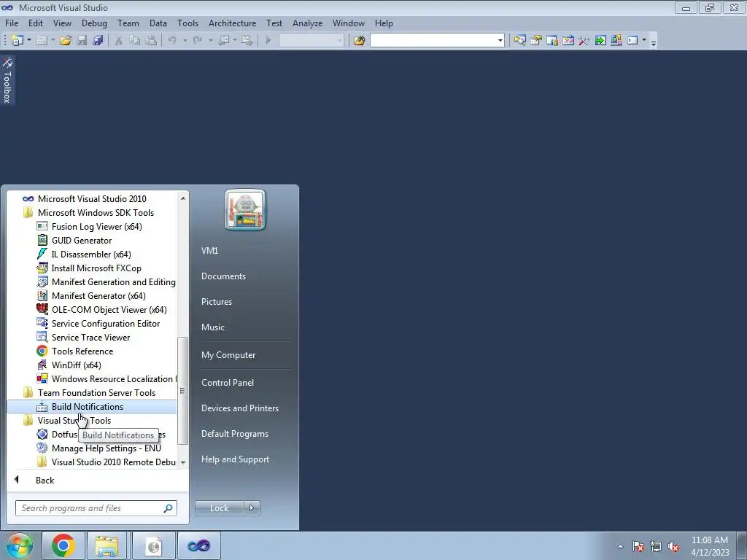Launch Build Notifications
The width and height of the screenshot is (747, 560).
(92, 407)
